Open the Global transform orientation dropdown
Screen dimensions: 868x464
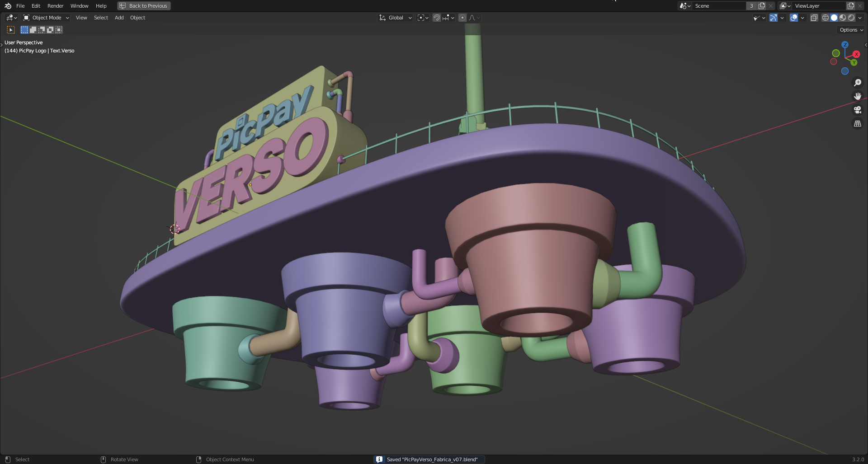396,18
